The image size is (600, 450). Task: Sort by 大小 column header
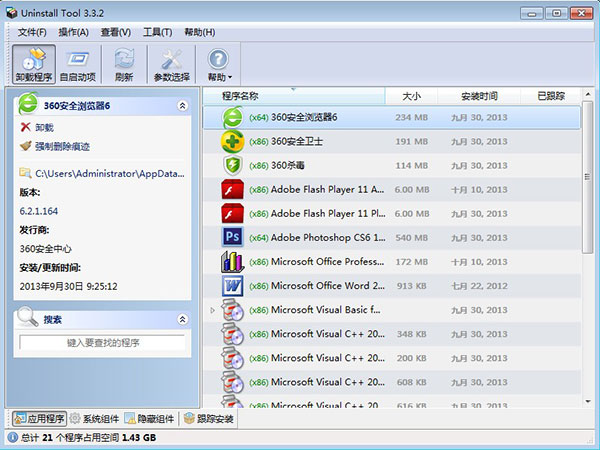[x=412, y=96]
